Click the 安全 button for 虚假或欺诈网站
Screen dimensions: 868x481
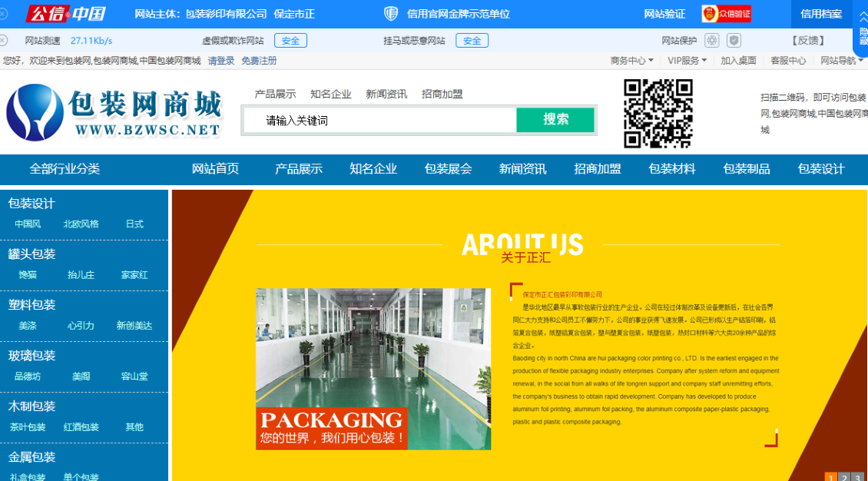[290, 41]
